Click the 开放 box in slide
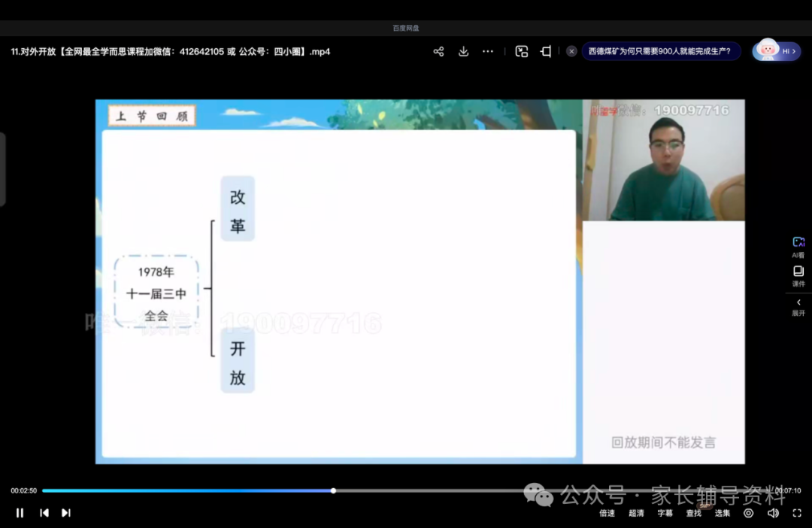Image resolution: width=812 pixels, height=528 pixels. click(x=238, y=360)
